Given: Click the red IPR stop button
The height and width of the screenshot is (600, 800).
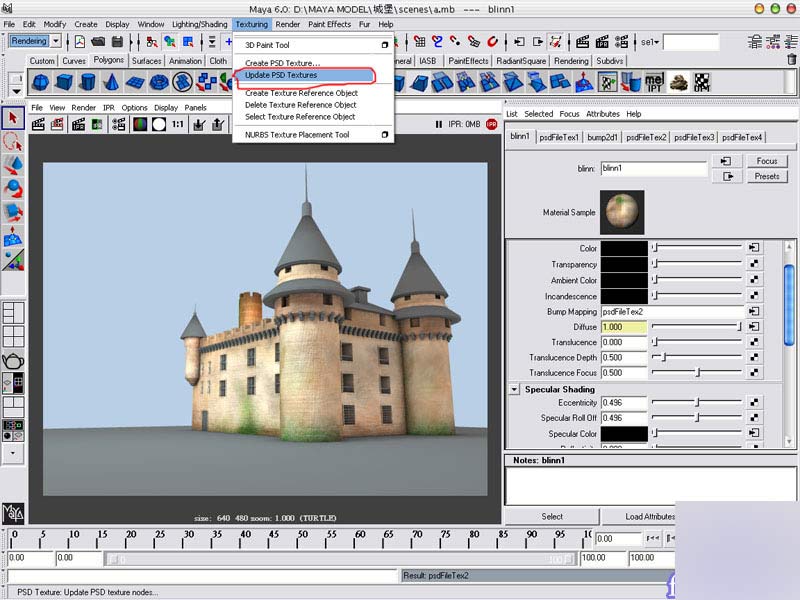Looking at the screenshot, I should 491,124.
